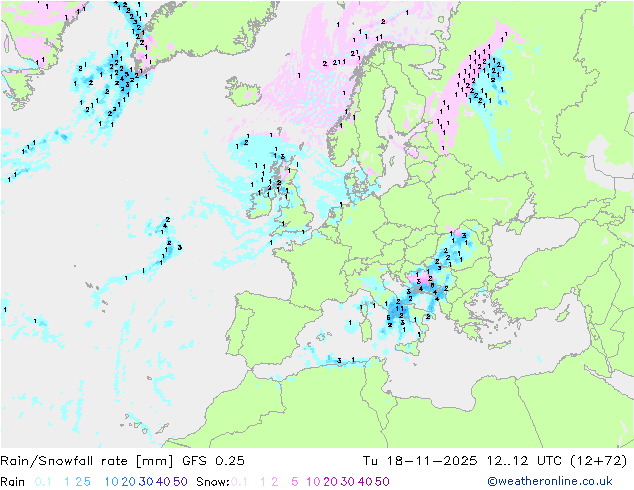Click the 'Rain/Snowfall rate [mm]' title text

[87, 461]
